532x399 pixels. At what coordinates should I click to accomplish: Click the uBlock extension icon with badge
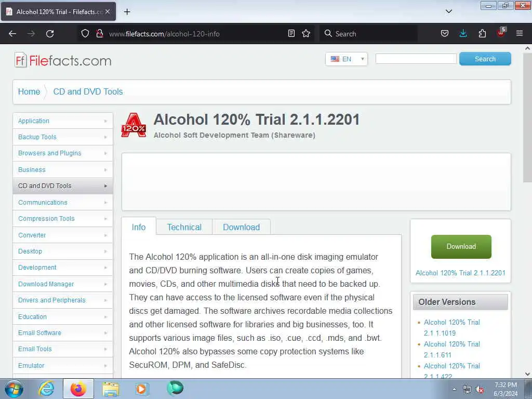click(x=501, y=33)
